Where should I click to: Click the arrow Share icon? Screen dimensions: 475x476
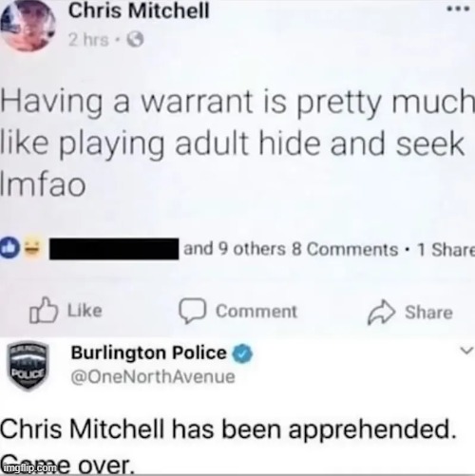click(381, 312)
